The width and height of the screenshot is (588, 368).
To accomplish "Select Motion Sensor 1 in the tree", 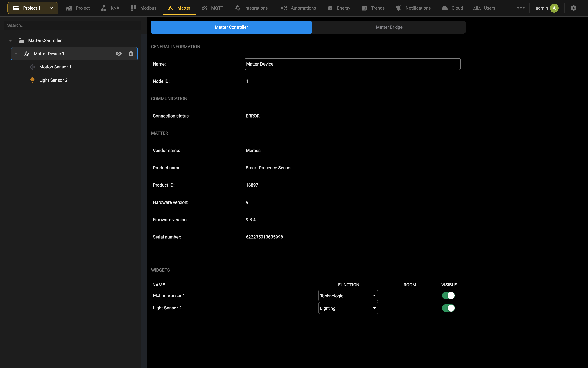I will [55, 67].
